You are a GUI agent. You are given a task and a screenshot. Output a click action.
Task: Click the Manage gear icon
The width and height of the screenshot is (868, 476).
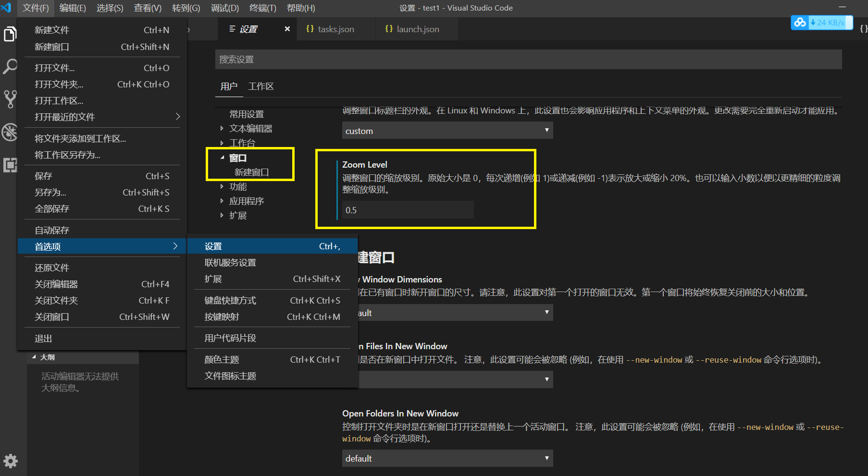[11, 461]
